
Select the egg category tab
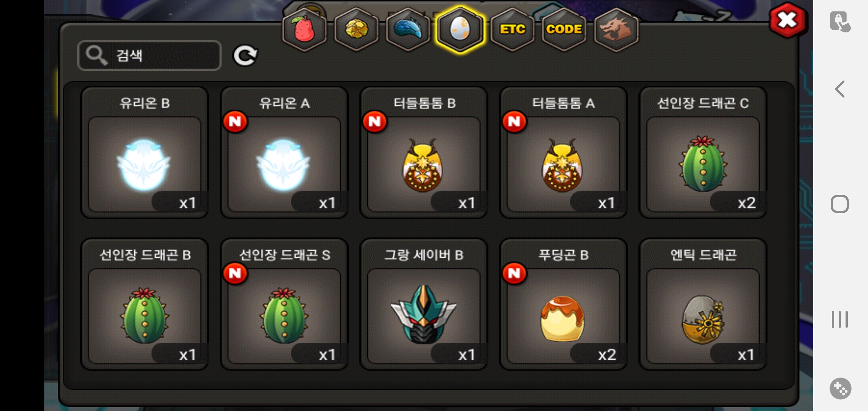click(x=460, y=29)
